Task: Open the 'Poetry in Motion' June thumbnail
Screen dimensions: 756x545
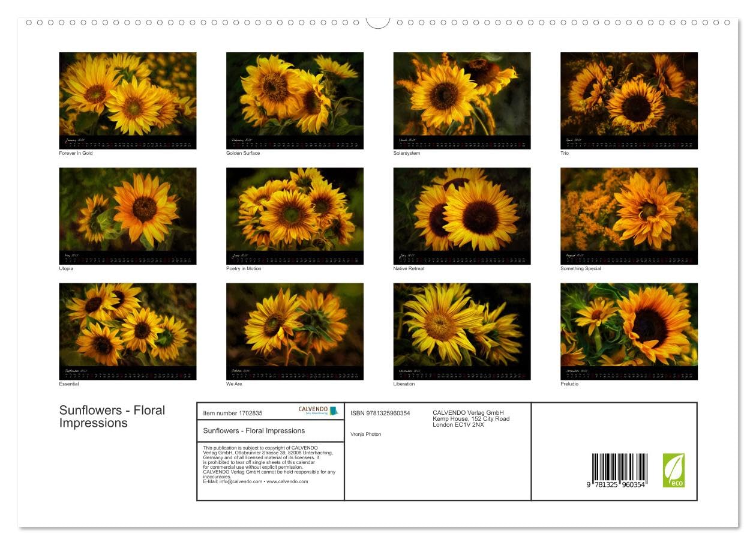Action: coord(295,216)
